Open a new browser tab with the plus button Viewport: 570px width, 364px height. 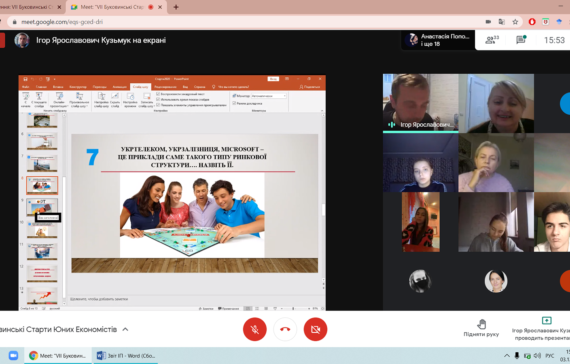coord(176,7)
